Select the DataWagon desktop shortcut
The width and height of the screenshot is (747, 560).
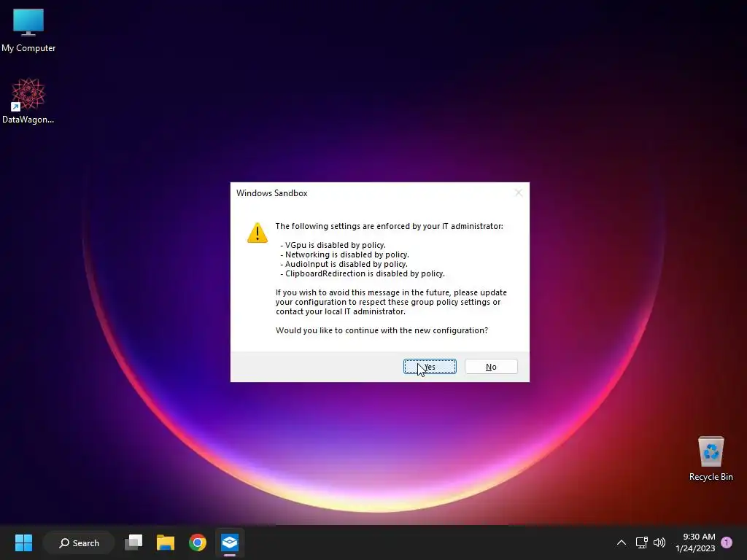click(x=28, y=101)
